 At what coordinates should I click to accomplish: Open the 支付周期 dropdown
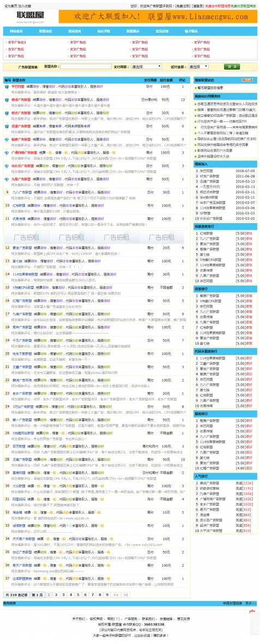(147, 66)
